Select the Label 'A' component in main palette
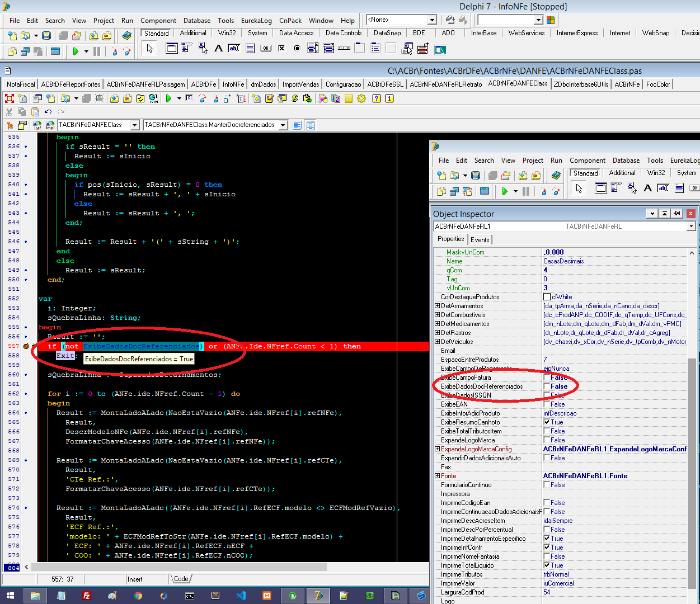 [x=218, y=48]
